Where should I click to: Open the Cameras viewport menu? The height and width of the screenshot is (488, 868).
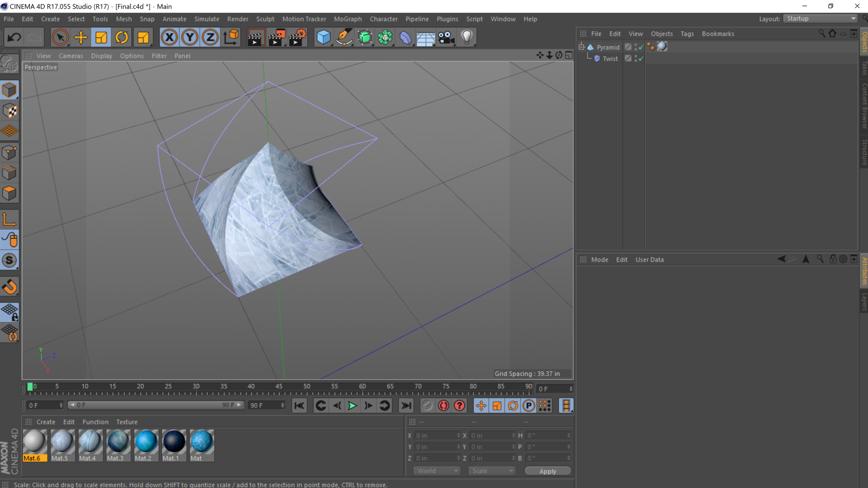pyautogui.click(x=71, y=56)
